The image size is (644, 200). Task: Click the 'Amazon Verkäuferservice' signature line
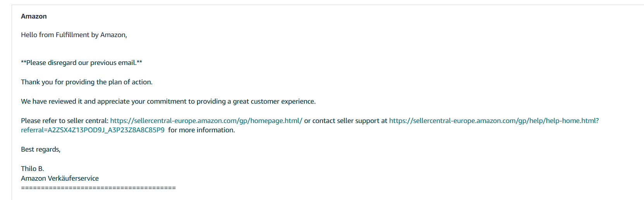(60, 178)
